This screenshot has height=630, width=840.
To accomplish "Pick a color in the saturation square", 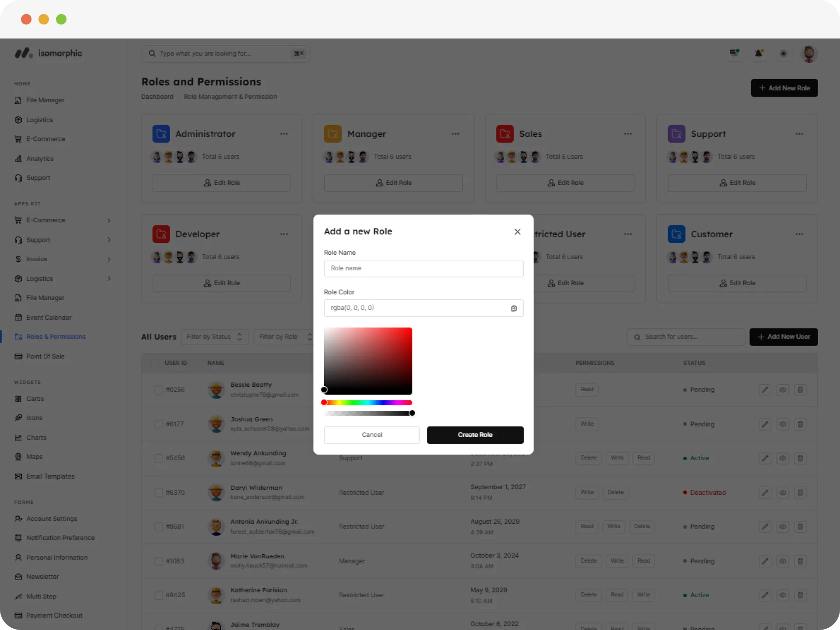I will coord(368,361).
